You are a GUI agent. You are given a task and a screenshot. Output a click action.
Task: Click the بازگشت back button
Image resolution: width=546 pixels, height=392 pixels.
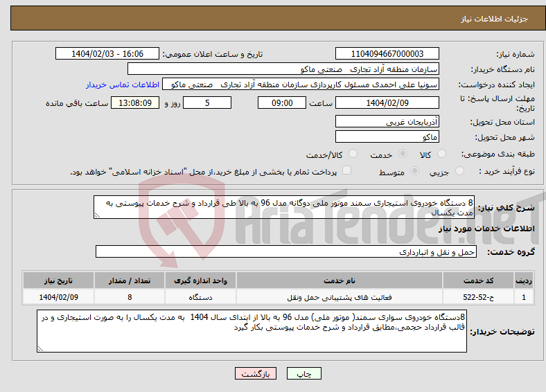(x=256, y=373)
